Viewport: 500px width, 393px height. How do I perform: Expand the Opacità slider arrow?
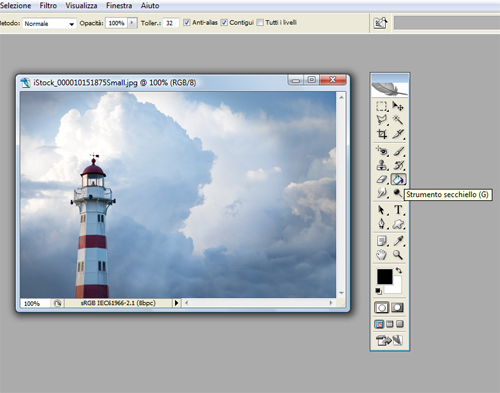click(x=132, y=23)
